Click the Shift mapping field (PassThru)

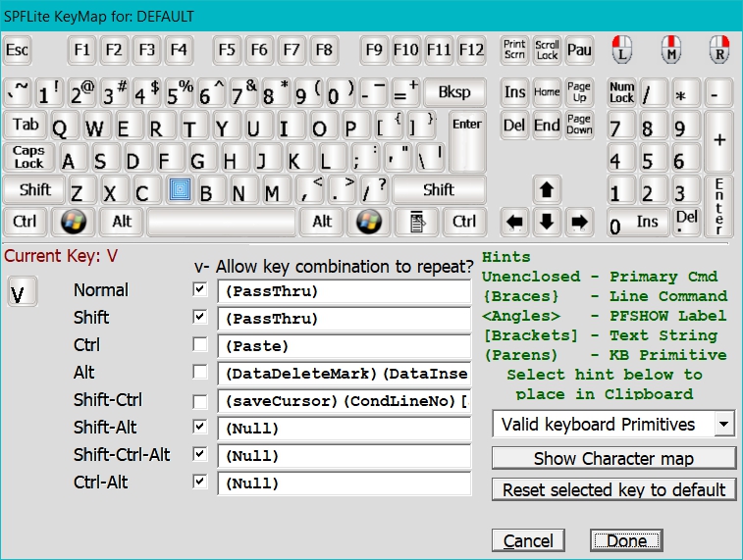345,318
